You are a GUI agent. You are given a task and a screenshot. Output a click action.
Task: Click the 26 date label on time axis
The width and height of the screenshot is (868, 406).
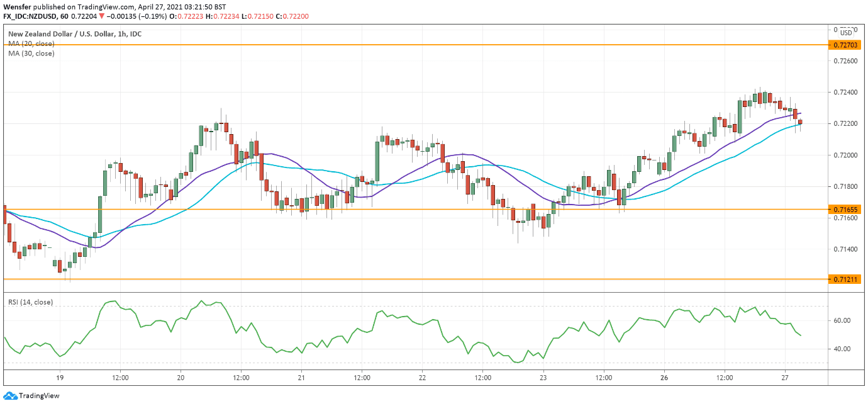(x=664, y=378)
